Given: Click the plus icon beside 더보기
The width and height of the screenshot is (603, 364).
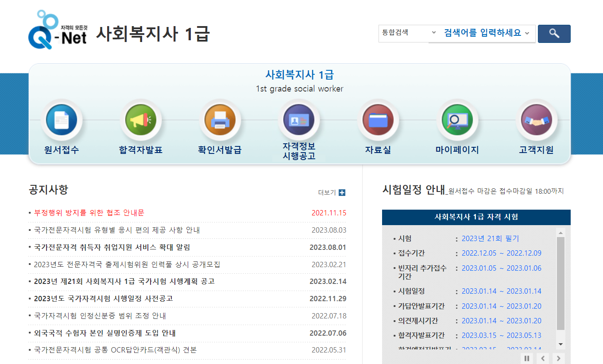Looking at the screenshot, I should click(x=342, y=192).
